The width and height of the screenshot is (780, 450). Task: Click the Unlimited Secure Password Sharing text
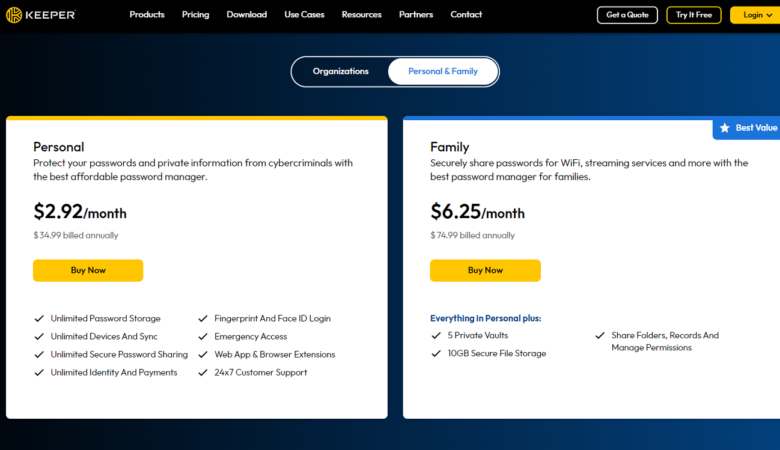(119, 355)
